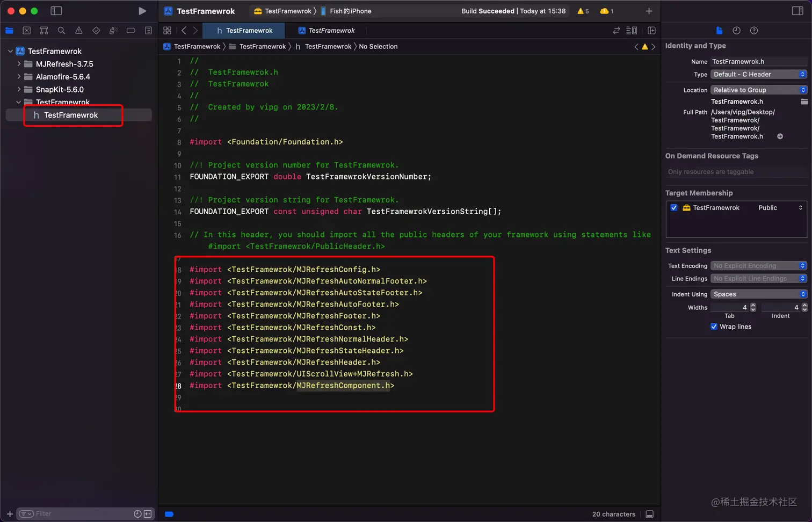Toggle the navigator sidebar
The height and width of the screenshot is (522, 812).
pyautogui.click(x=56, y=11)
